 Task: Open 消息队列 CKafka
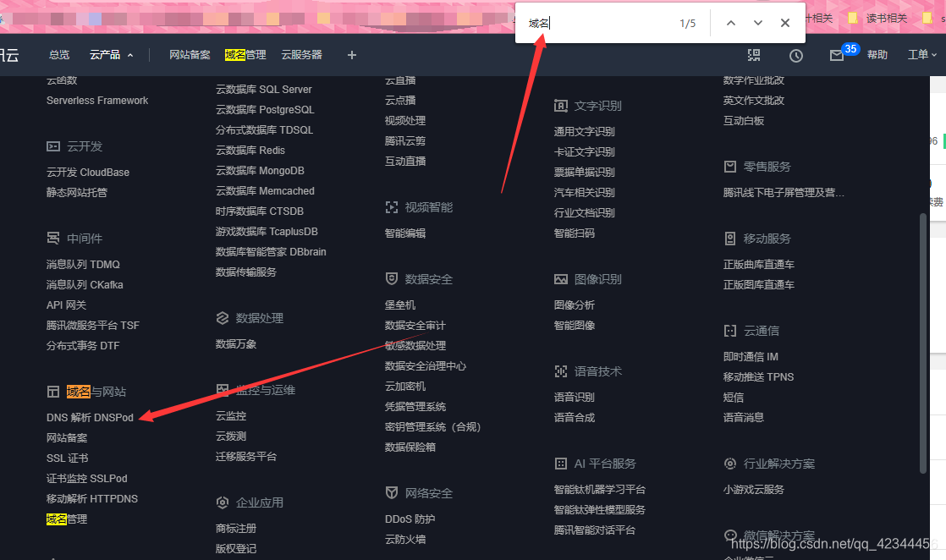tap(85, 285)
